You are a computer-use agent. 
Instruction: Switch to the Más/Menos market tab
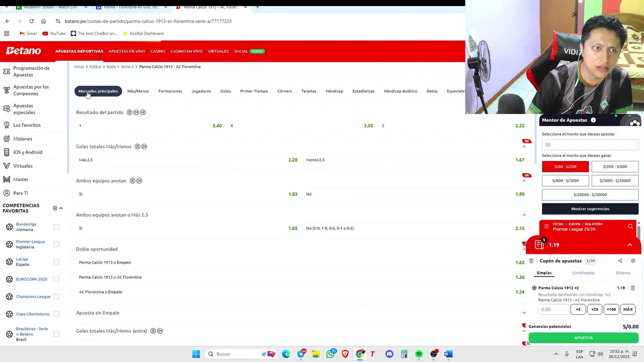(x=138, y=91)
